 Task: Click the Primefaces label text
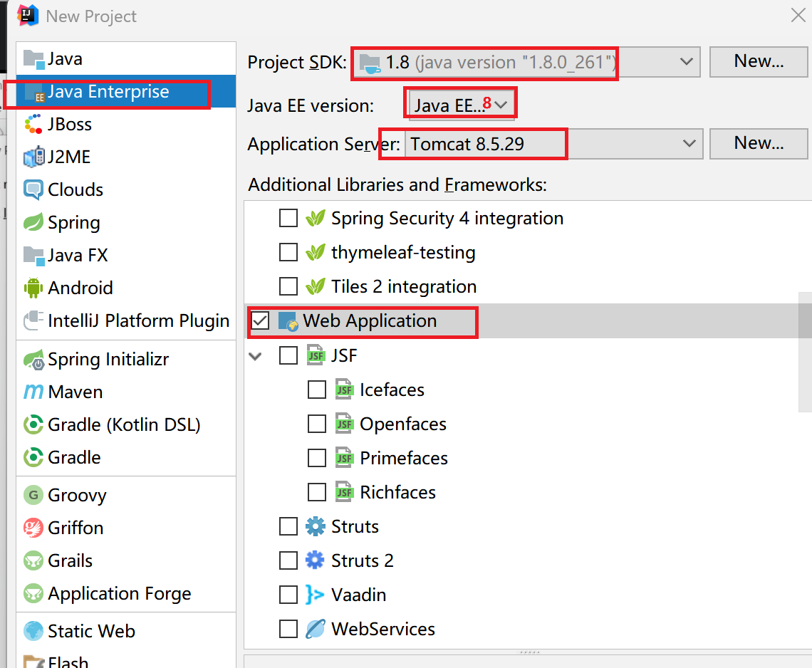tap(403, 459)
